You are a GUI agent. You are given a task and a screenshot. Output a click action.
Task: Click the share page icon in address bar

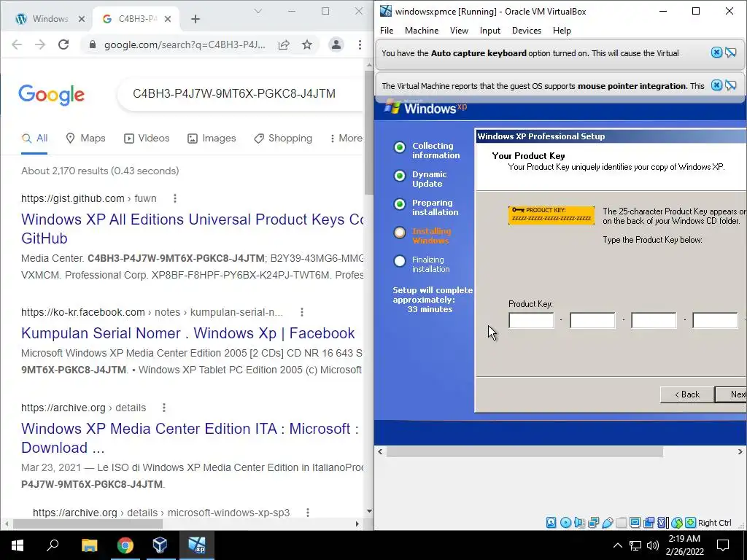(x=284, y=44)
